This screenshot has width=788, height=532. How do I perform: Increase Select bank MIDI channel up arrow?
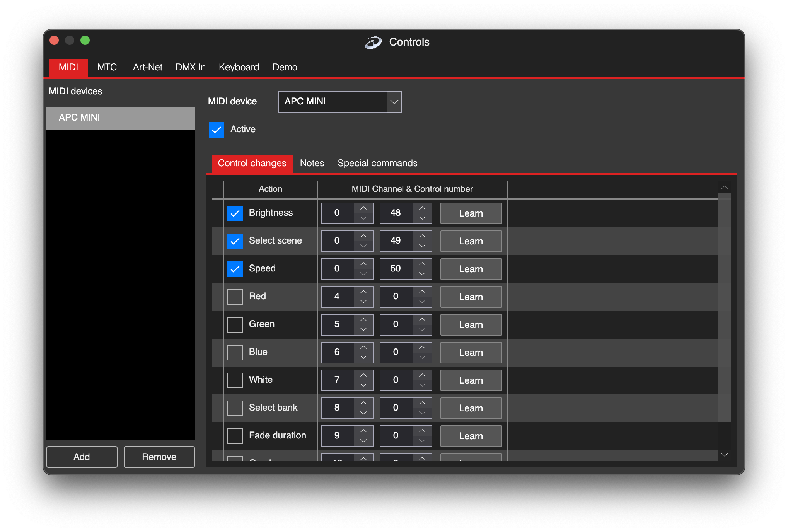[x=363, y=403]
